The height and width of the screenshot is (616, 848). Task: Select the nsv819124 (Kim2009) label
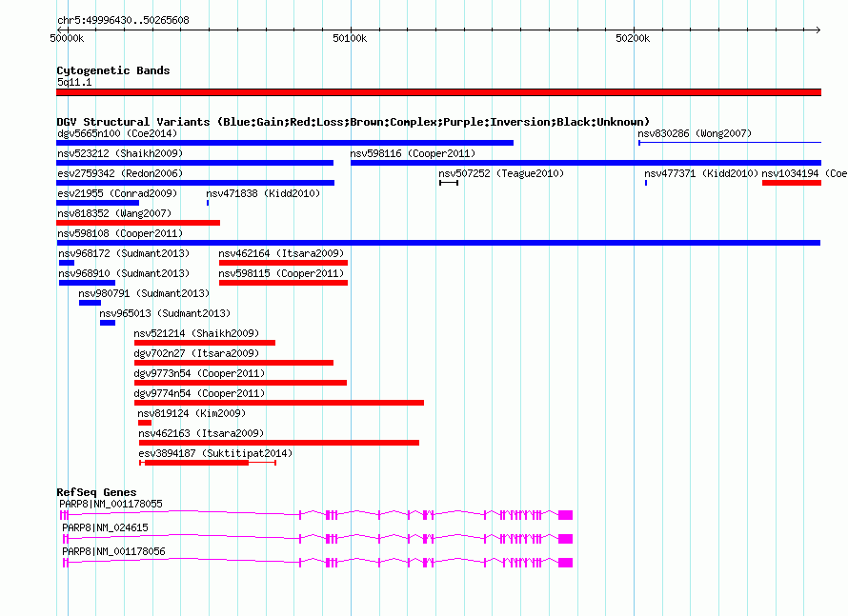[192, 413]
